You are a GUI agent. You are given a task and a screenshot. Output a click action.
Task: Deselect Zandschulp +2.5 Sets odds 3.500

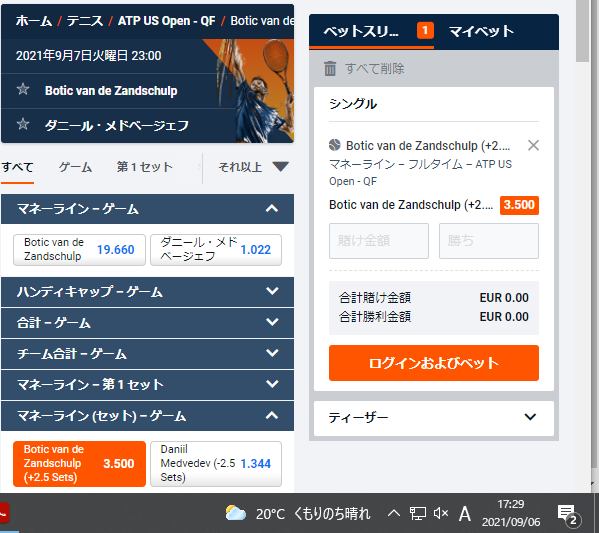(x=79, y=463)
